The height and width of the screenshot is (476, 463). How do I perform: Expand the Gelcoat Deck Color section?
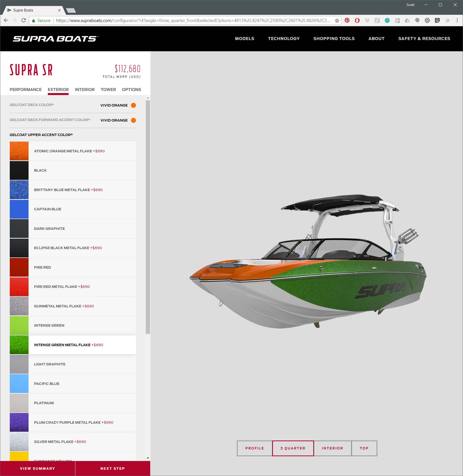pos(73,105)
